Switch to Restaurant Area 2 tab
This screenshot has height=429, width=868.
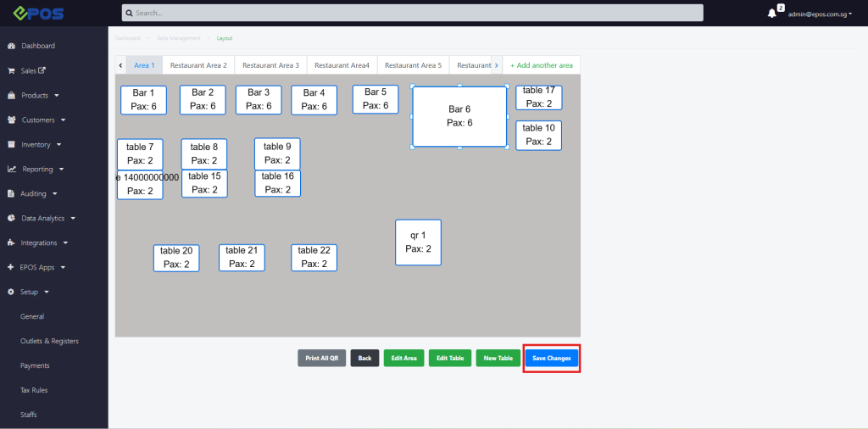click(x=198, y=65)
